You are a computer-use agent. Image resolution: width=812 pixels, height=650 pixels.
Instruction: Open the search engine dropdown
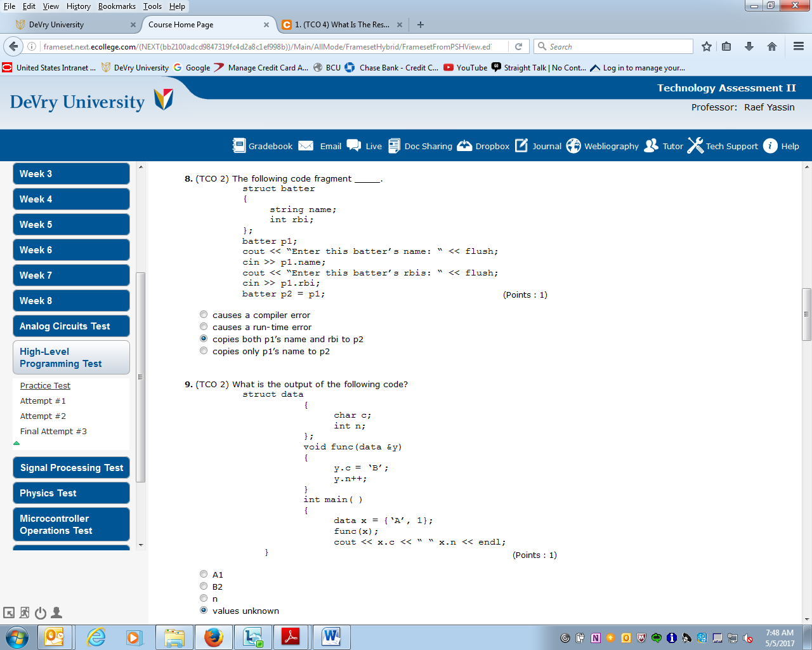541,46
